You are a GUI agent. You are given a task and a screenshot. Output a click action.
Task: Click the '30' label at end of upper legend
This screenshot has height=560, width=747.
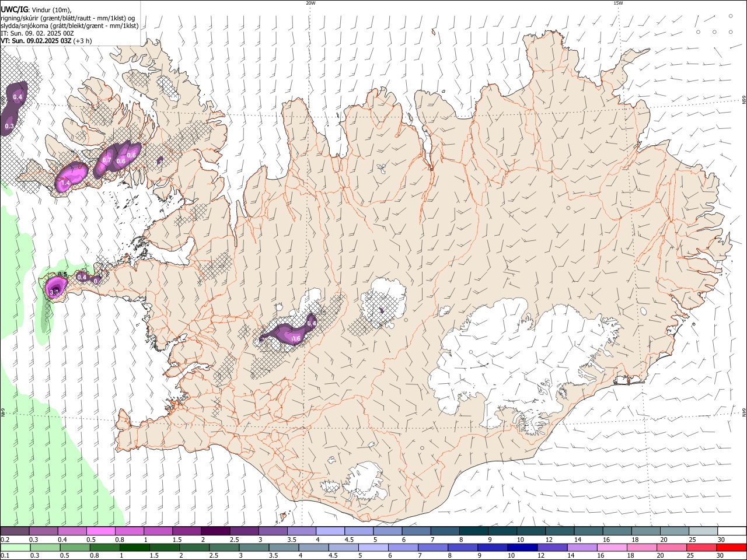(721, 540)
